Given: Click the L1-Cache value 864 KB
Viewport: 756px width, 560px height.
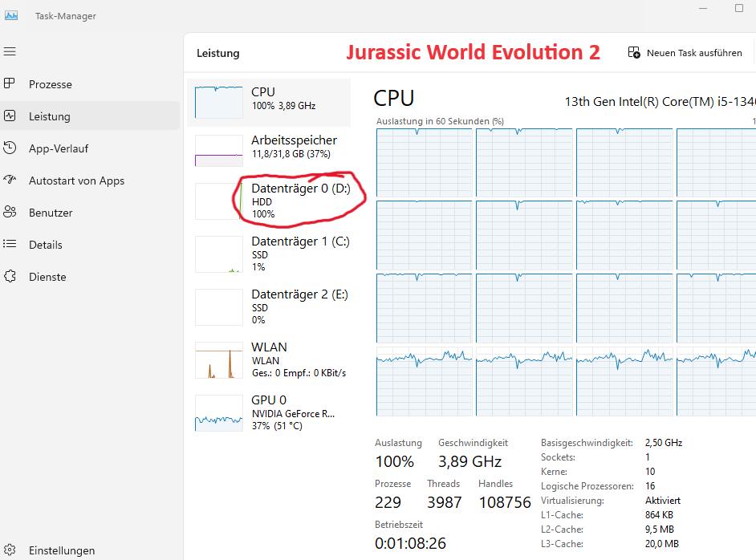Looking at the screenshot, I should click(659, 515).
